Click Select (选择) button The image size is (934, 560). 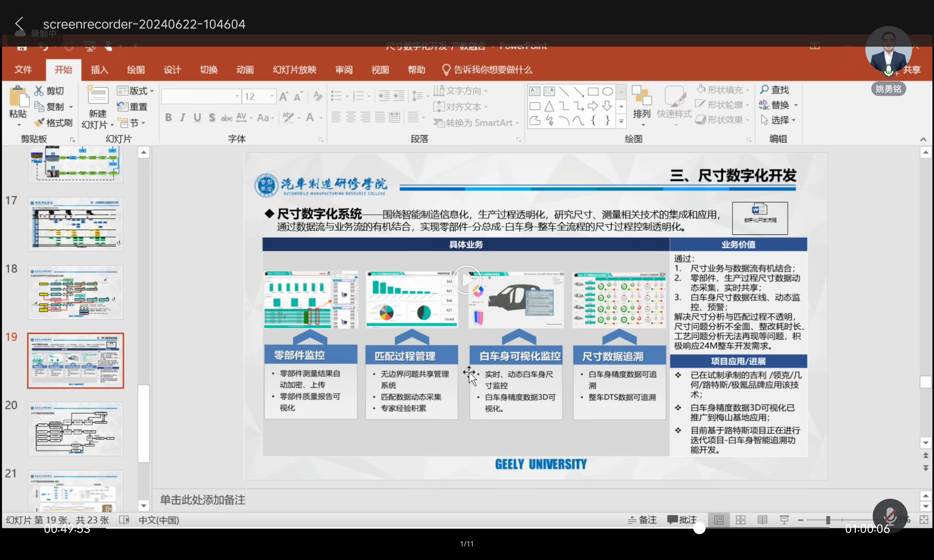(778, 120)
